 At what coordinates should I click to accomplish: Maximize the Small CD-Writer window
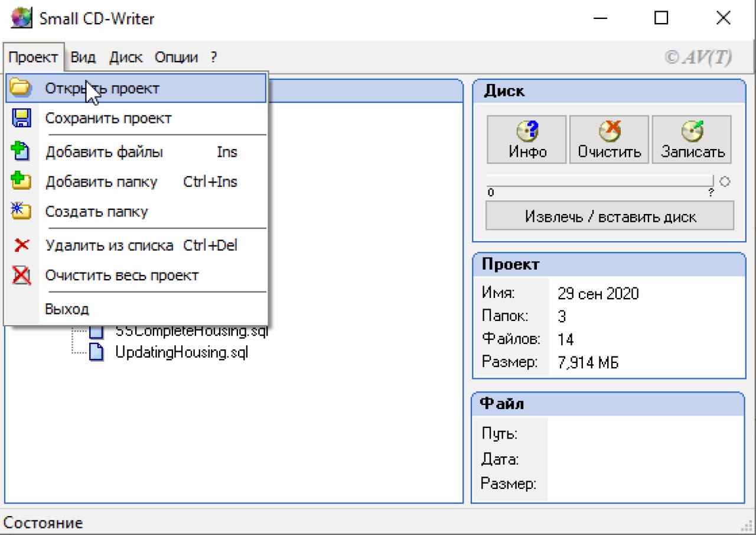[x=661, y=18]
